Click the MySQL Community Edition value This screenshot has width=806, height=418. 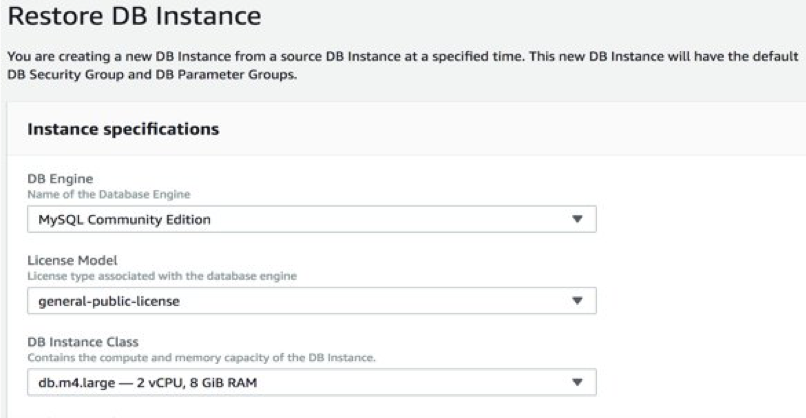[x=124, y=219]
